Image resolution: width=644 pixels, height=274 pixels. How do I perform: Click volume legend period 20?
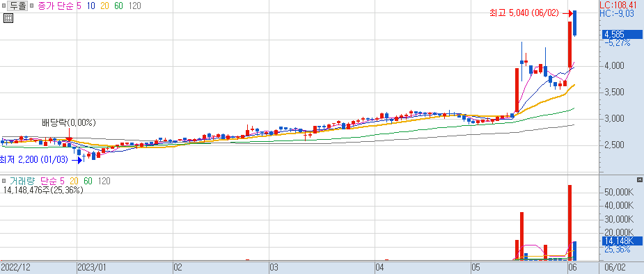point(74,181)
